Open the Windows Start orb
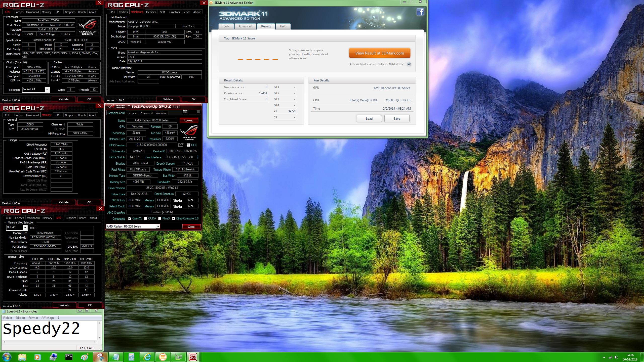 (7, 357)
